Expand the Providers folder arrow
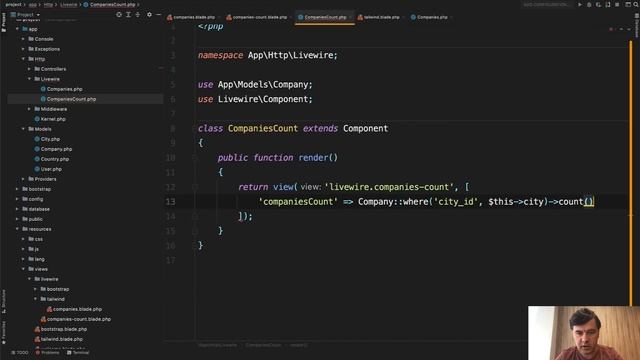Screen dimensions: 640x360 (23, 179)
